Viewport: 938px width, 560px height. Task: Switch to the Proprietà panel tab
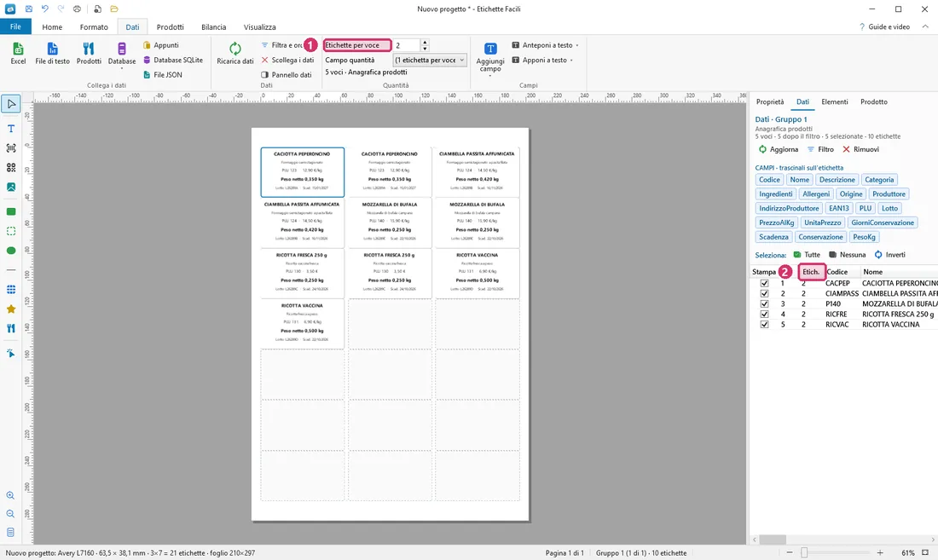coord(770,101)
